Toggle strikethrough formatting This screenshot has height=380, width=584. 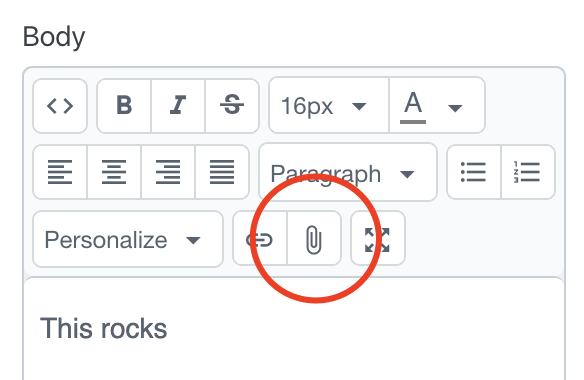click(232, 106)
